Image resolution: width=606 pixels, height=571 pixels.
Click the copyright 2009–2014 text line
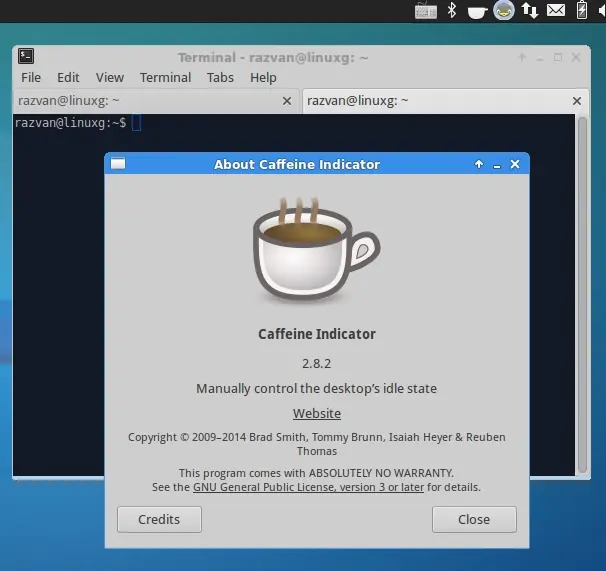tap(317, 444)
